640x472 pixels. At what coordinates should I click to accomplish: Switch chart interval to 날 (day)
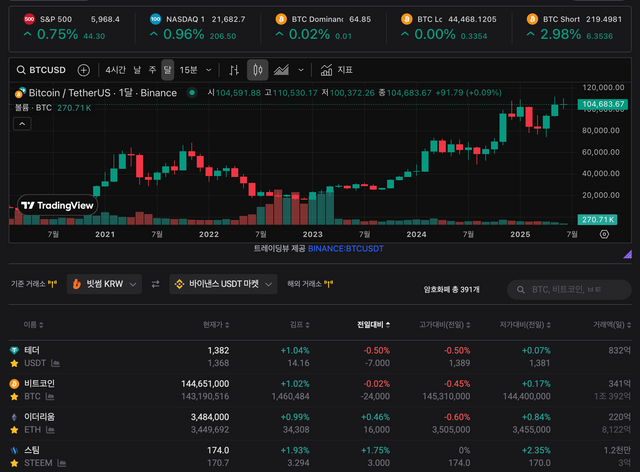click(x=137, y=70)
